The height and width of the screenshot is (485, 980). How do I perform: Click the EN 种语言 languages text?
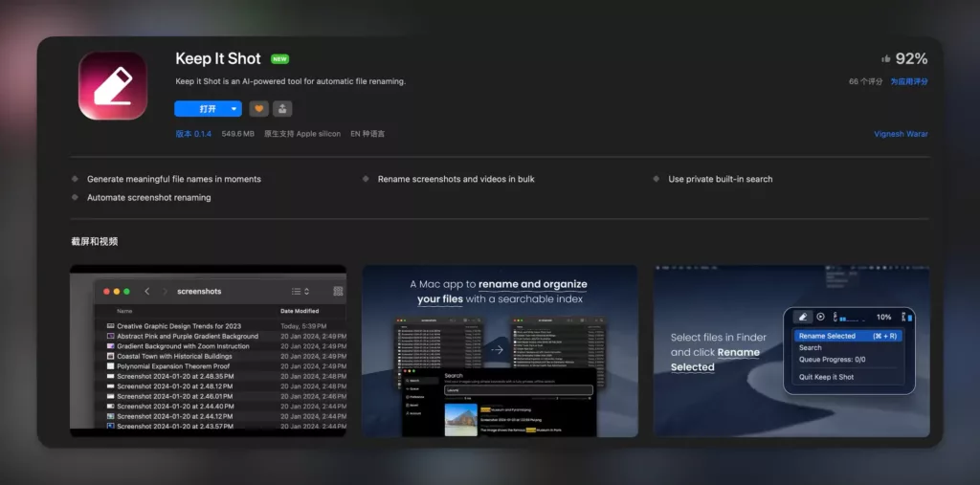click(367, 134)
